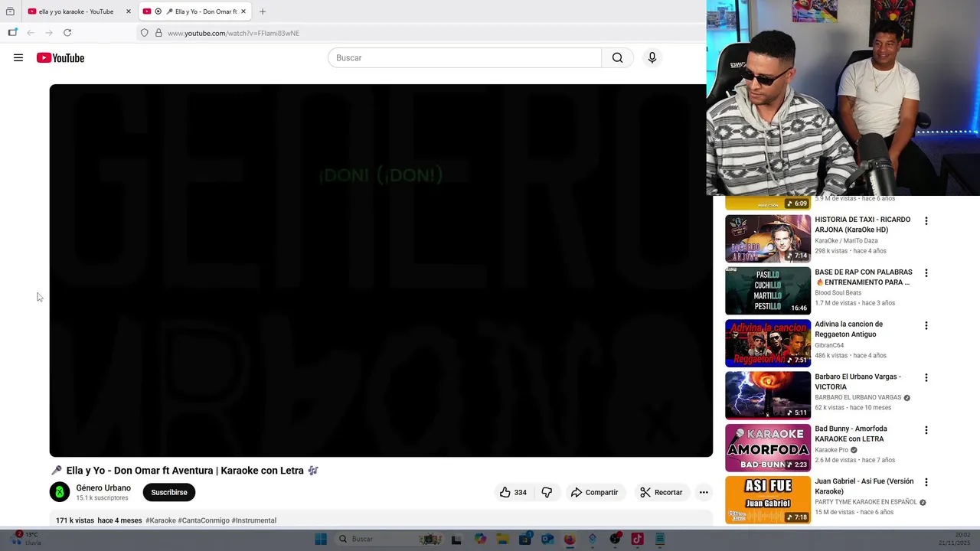Open options menu for Barbaro El Urbano
The height and width of the screenshot is (551, 980).
[926, 378]
